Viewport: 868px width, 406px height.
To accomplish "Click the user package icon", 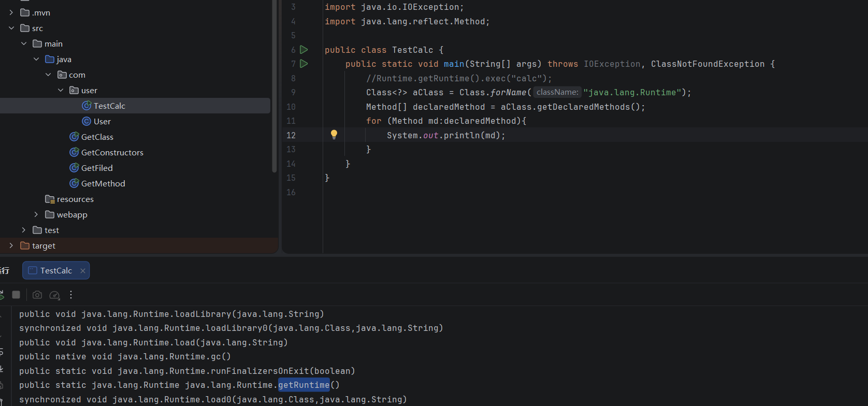I will tap(74, 90).
